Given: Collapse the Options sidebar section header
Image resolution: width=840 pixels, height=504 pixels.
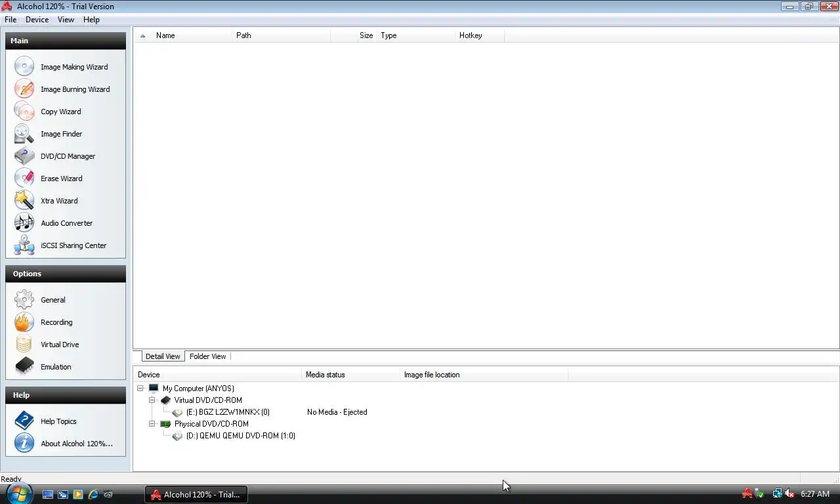Looking at the screenshot, I should (66, 274).
